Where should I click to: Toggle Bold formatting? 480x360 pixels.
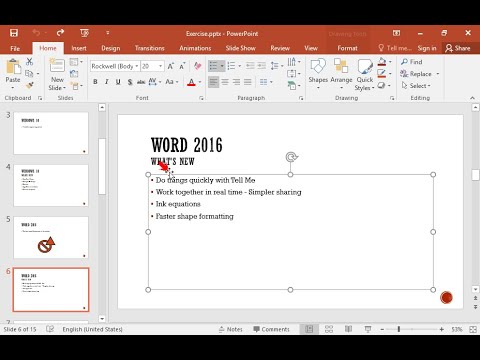95,82
